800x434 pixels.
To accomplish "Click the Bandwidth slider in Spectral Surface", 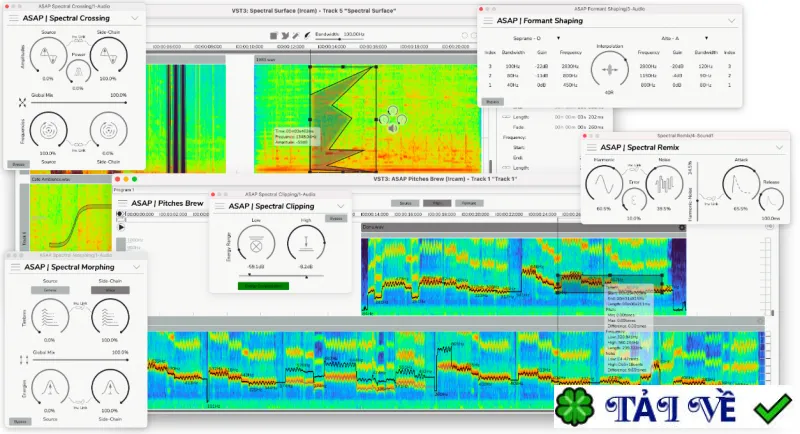I will point(339,39).
